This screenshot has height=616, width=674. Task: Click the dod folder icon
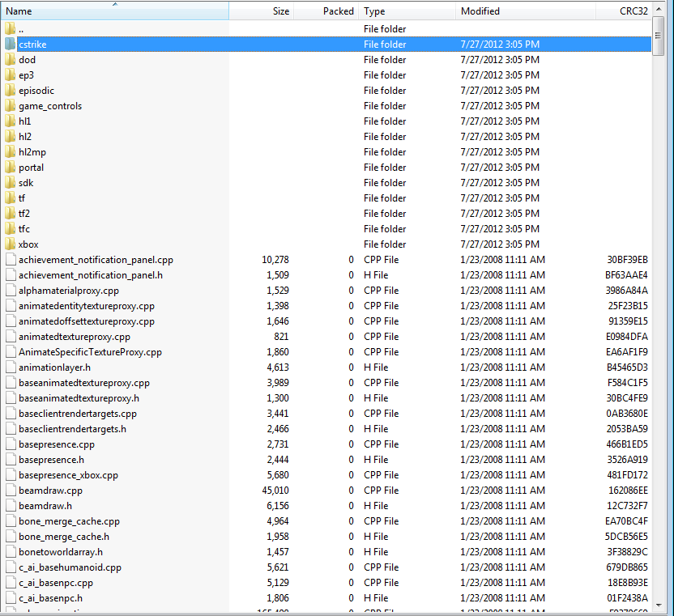pos(11,60)
